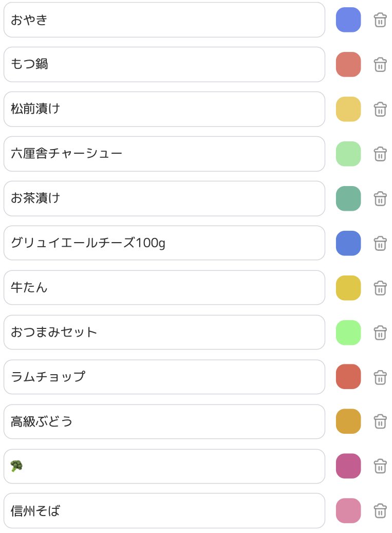Delete the お茶漬け entry
Screen dimensions: 392x533
pos(380,199)
